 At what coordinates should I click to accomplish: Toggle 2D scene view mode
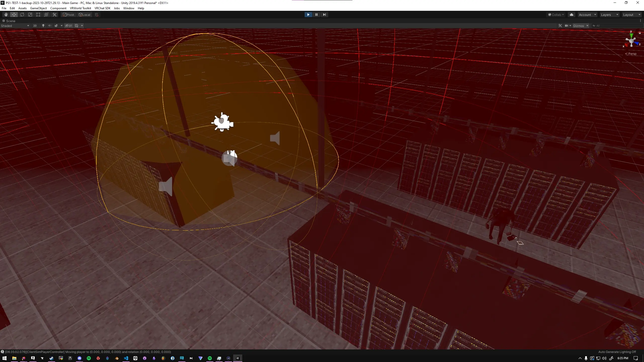point(35,26)
